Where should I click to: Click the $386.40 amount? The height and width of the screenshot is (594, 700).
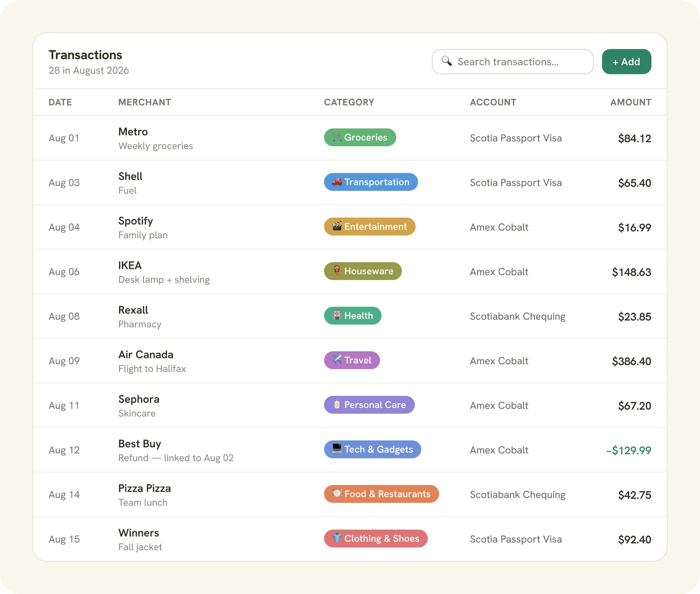631,362
